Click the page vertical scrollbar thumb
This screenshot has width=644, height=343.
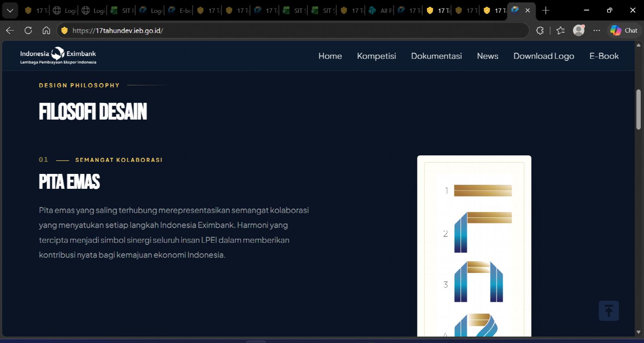click(638, 110)
